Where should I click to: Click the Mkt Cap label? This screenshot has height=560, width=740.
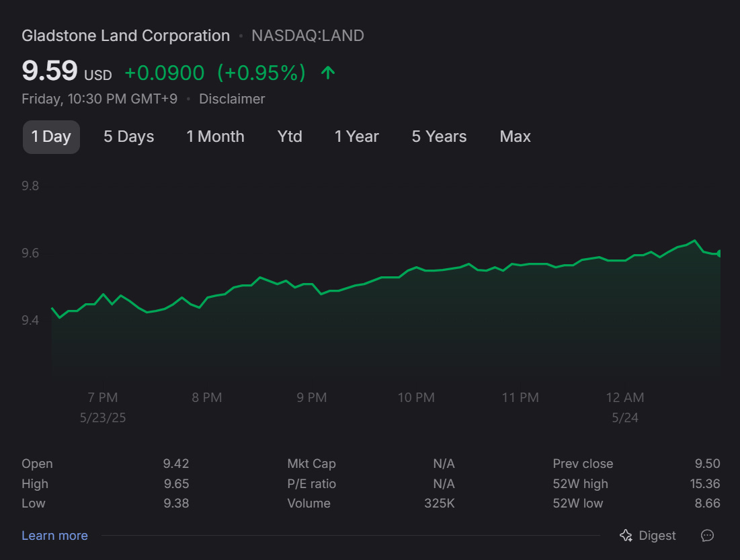pos(311,464)
